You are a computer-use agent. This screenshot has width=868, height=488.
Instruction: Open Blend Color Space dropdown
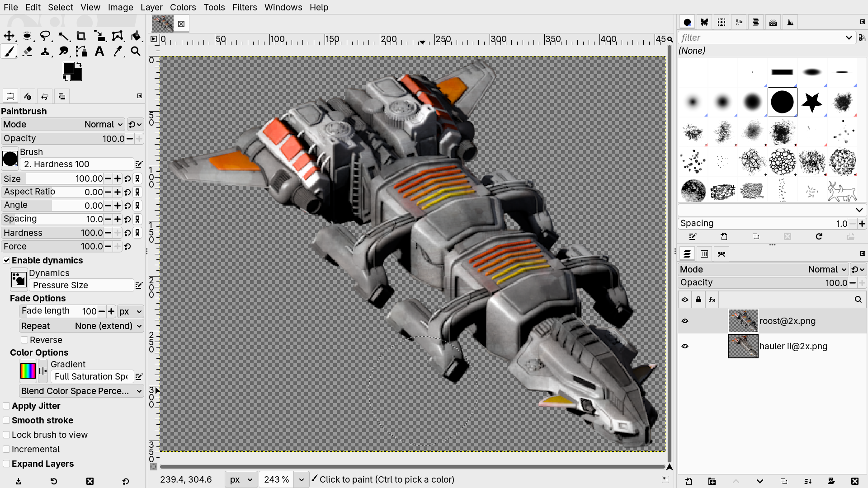click(81, 391)
